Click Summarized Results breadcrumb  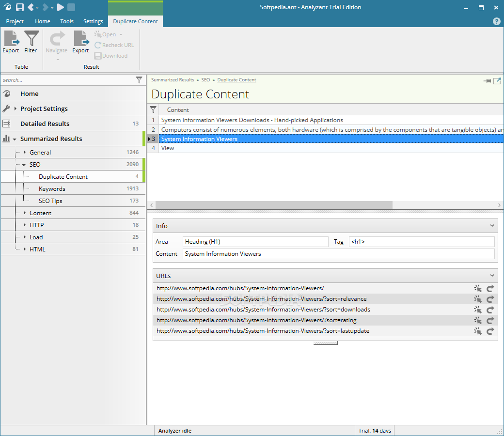point(173,79)
